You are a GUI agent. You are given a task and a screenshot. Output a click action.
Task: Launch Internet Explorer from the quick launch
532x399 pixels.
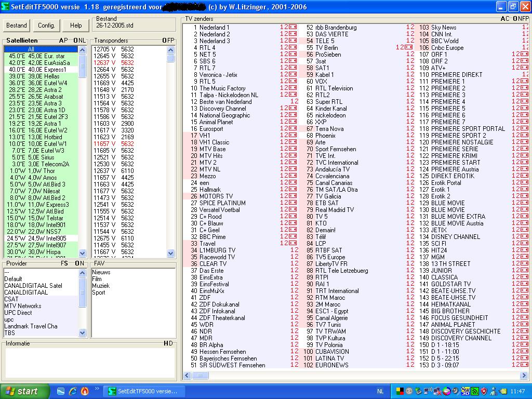click(73, 391)
